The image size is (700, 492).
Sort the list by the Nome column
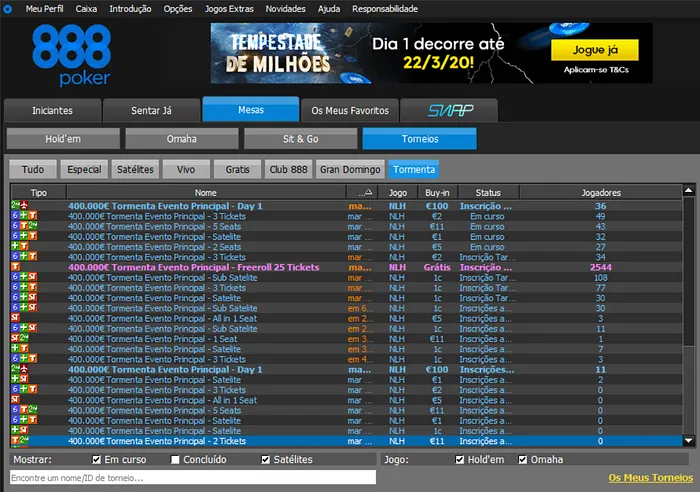tap(206, 192)
